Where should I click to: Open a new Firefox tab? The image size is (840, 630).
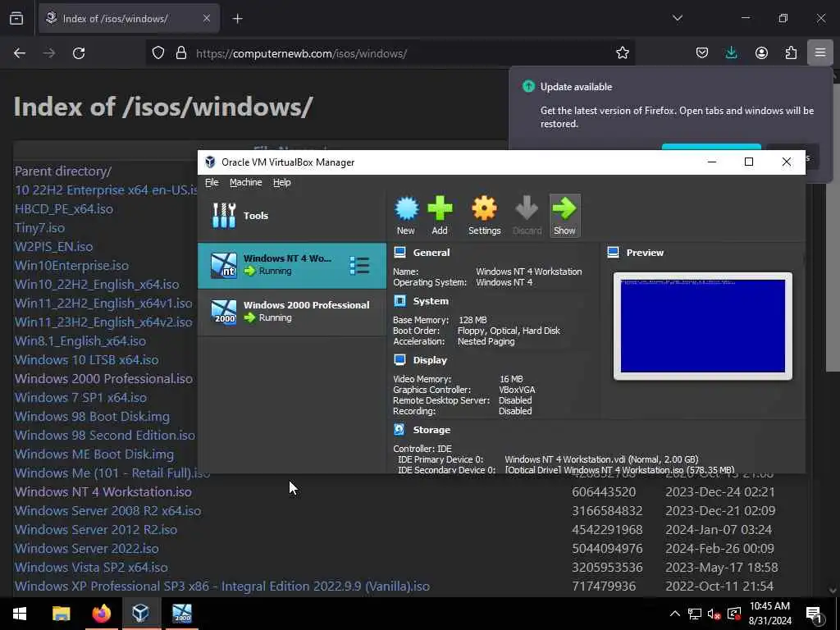point(237,19)
